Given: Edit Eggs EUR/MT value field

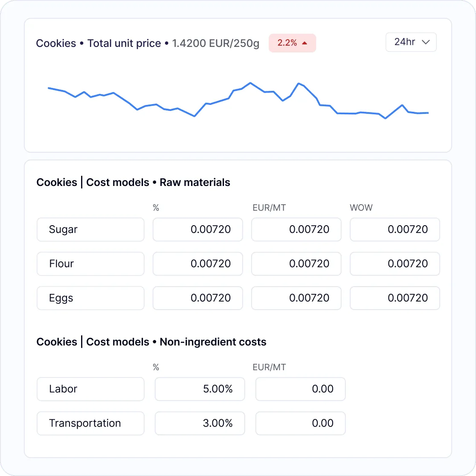Looking at the screenshot, I should (296, 298).
